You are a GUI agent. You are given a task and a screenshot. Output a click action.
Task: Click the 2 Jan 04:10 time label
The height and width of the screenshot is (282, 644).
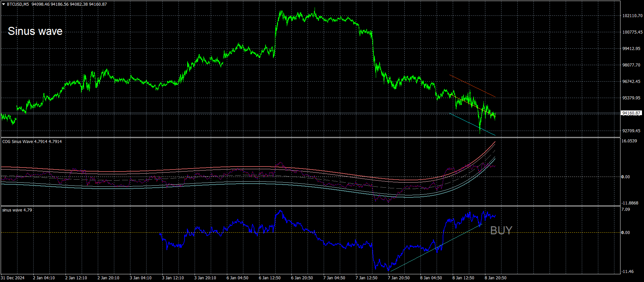pos(44,278)
